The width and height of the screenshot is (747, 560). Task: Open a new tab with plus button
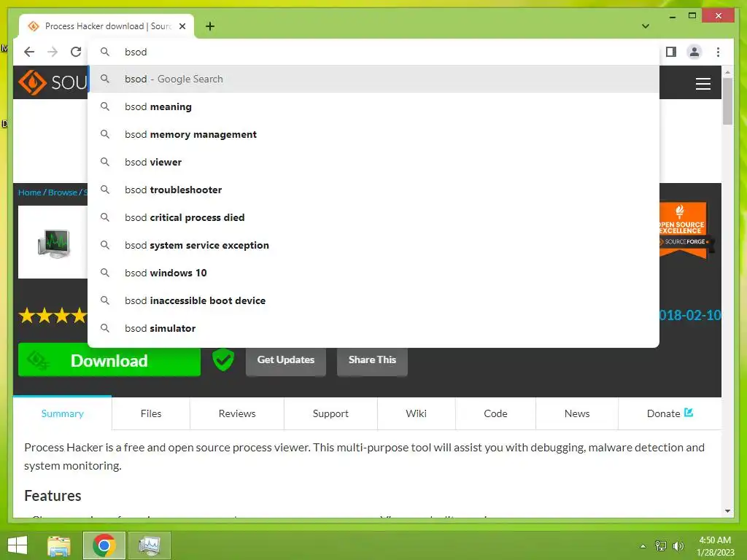click(210, 26)
